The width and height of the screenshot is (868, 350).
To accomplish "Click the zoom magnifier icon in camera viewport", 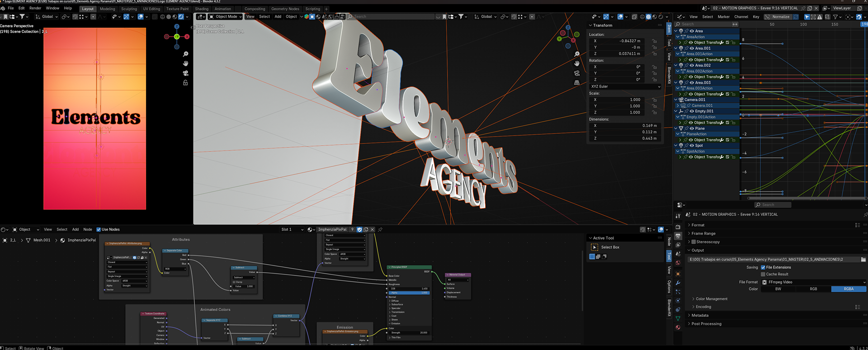I will pyautogui.click(x=185, y=54).
